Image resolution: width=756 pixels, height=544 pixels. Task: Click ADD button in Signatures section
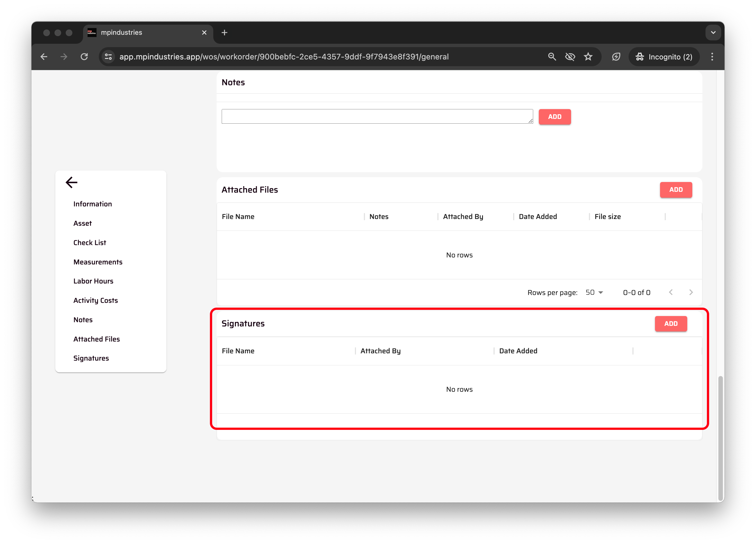(x=670, y=324)
